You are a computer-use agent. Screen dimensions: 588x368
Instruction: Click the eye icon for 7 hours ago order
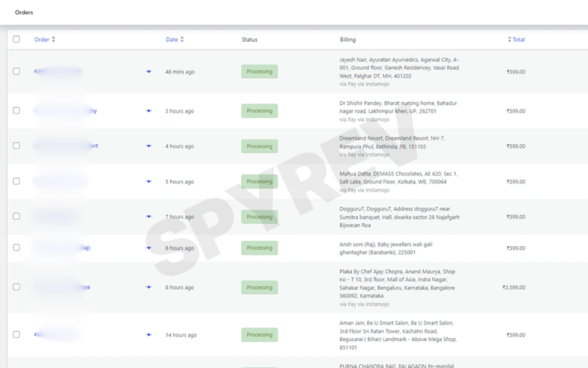pyautogui.click(x=148, y=217)
